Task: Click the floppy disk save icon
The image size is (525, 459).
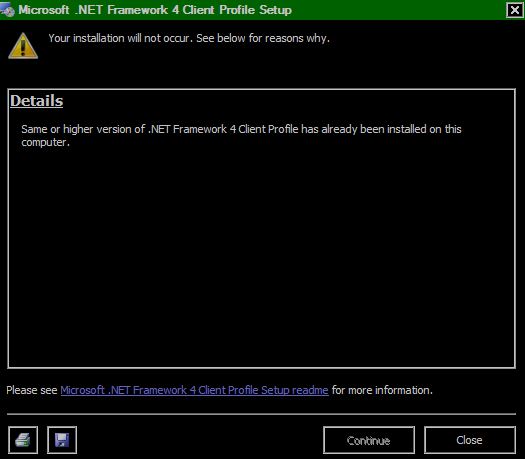Action: point(62,440)
